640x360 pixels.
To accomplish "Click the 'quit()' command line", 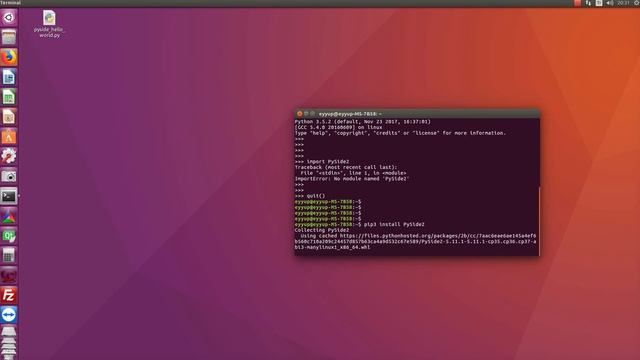I will pyautogui.click(x=310, y=196).
